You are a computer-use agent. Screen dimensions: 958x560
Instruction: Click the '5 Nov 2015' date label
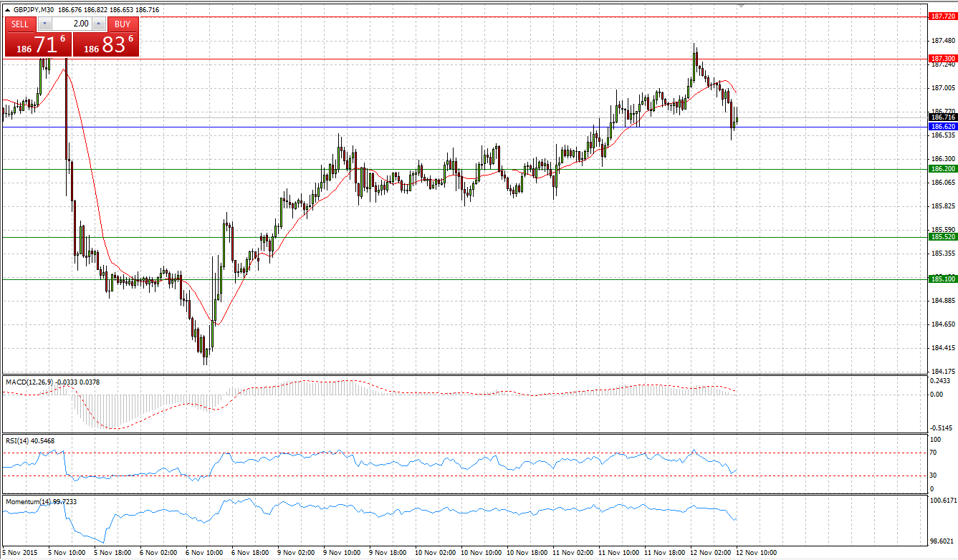[19, 553]
